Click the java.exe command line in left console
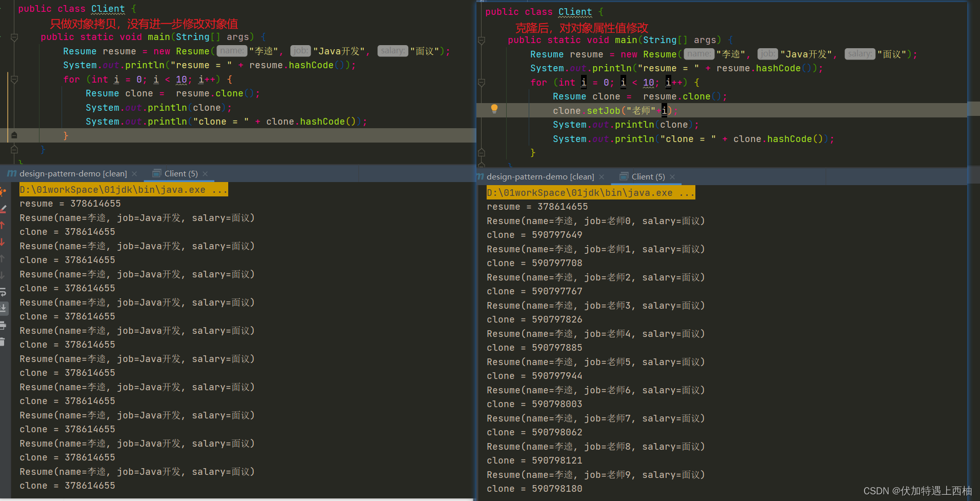Image resolution: width=980 pixels, height=501 pixels. click(x=124, y=190)
